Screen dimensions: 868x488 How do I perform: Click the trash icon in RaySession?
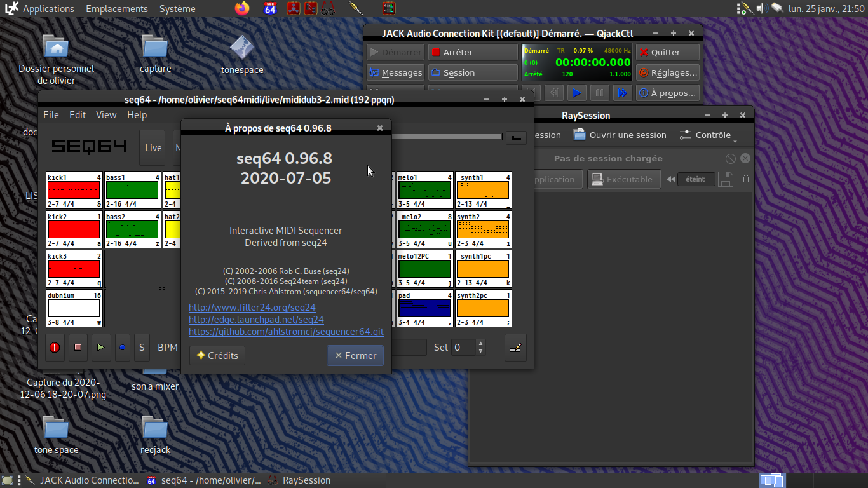click(746, 179)
